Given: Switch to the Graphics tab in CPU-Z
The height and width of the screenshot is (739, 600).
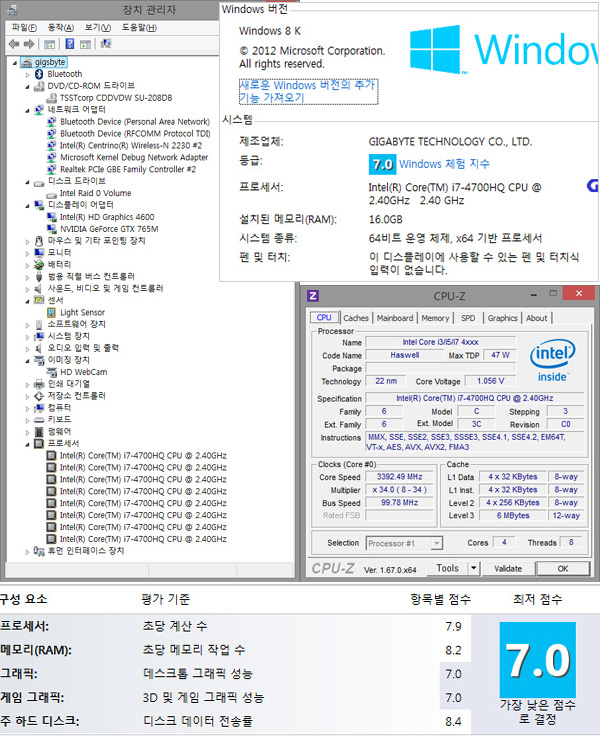Looking at the screenshot, I should pyautogui.click(x=502, y=318).
